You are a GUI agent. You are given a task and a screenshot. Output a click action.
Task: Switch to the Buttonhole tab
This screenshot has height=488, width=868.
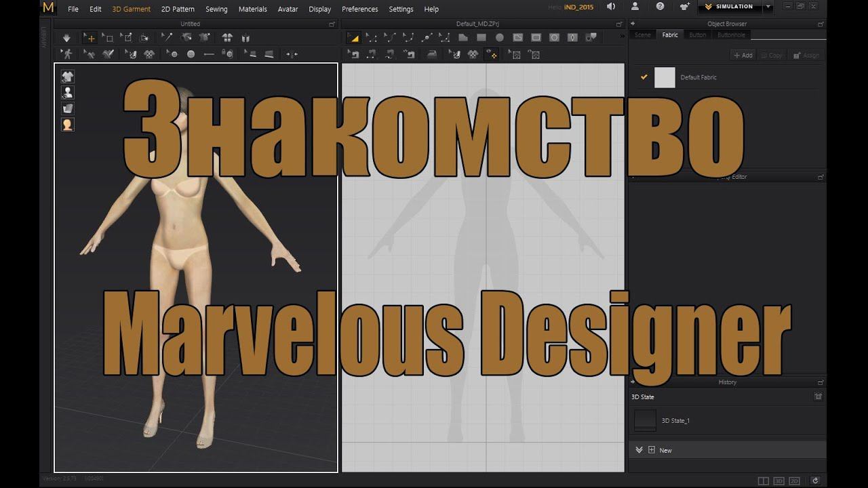click(x=731, y=35)
